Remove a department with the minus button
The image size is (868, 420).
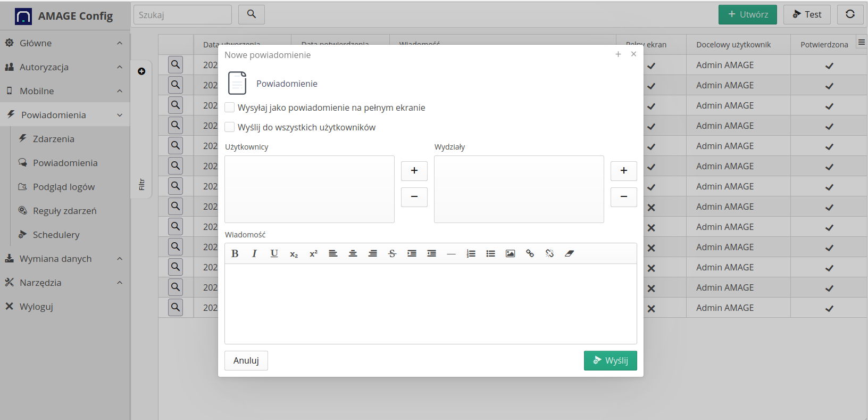point(623,197)
